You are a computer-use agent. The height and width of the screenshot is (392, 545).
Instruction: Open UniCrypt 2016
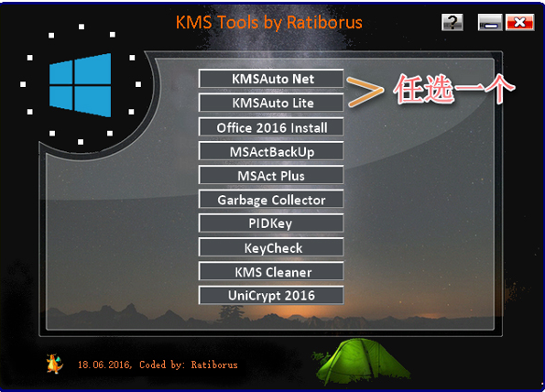tap(271, 296)
